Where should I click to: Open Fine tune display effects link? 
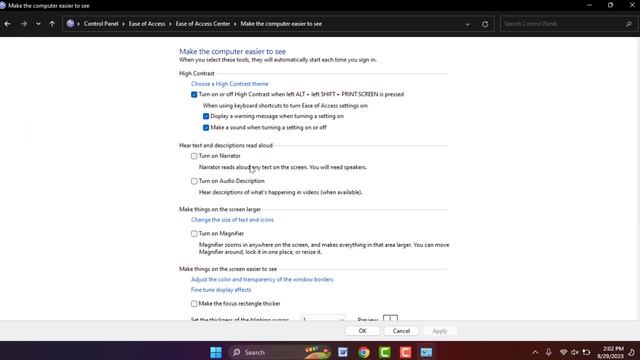click(221, 290)
